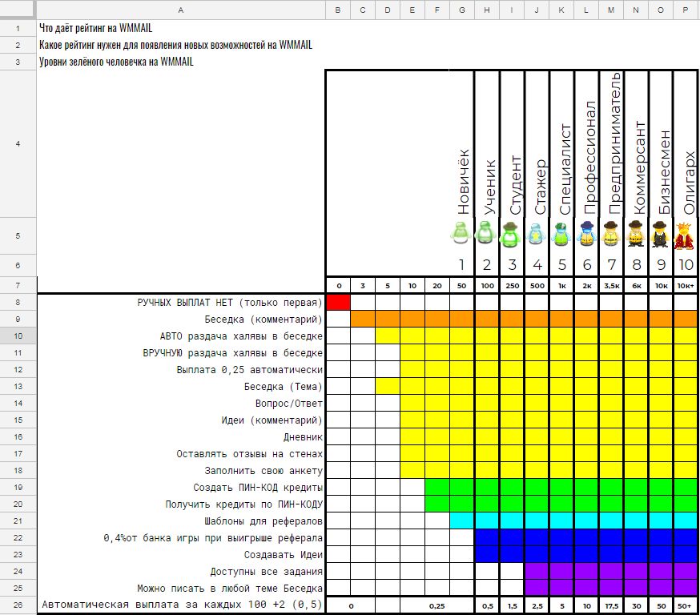Click the Новичёк level 1 character icon

461,232
